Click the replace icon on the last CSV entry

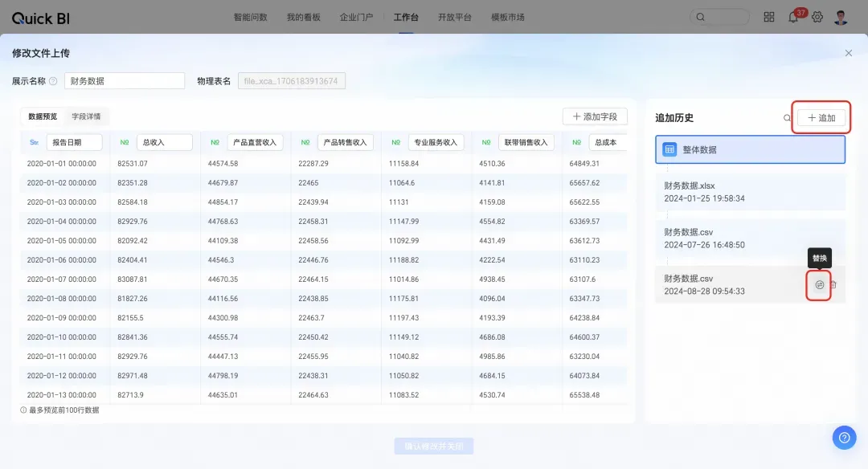coord(819,285)
